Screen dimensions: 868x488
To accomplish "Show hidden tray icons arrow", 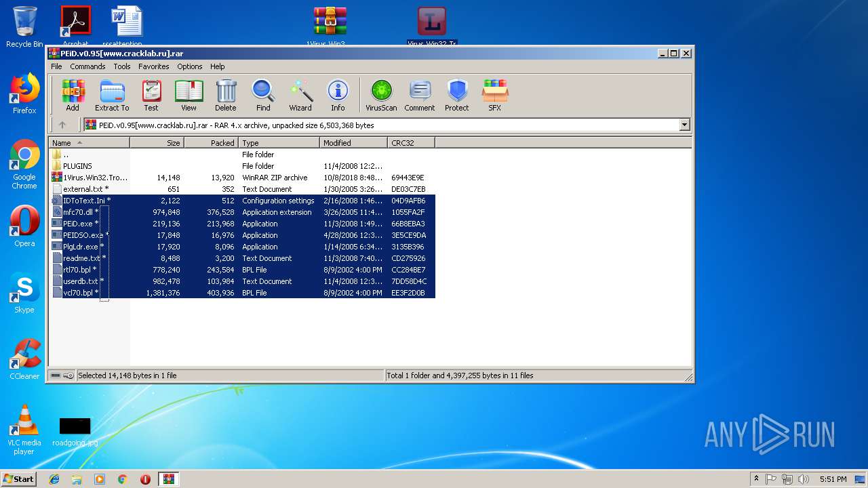I will pos(756,479).
